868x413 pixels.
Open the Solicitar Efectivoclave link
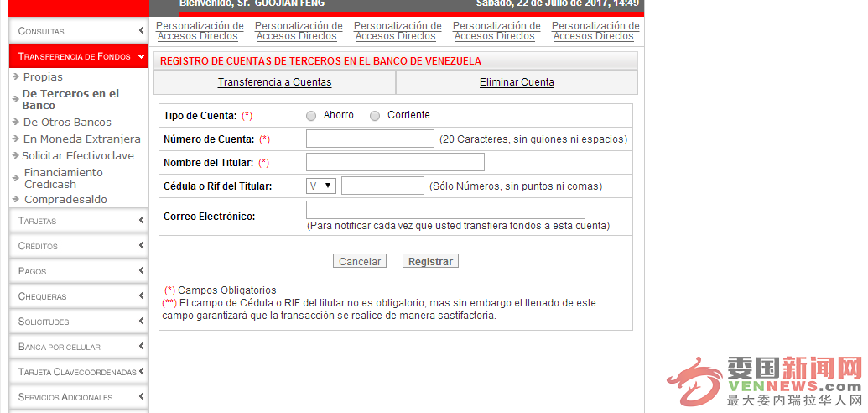pos(78,156)
